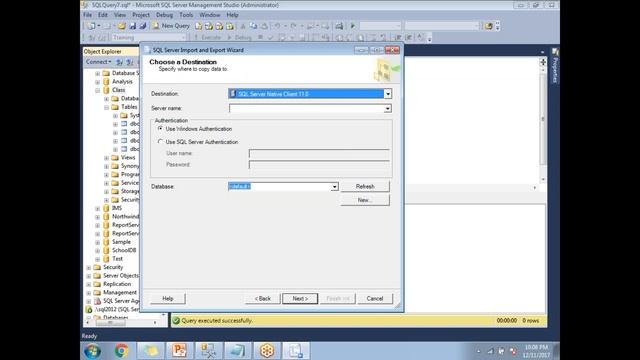Image resolution: width=640 pixels, height=360 pixels.
Task: Collapse the Tables folder node
Action: click(x=106, y=107)
